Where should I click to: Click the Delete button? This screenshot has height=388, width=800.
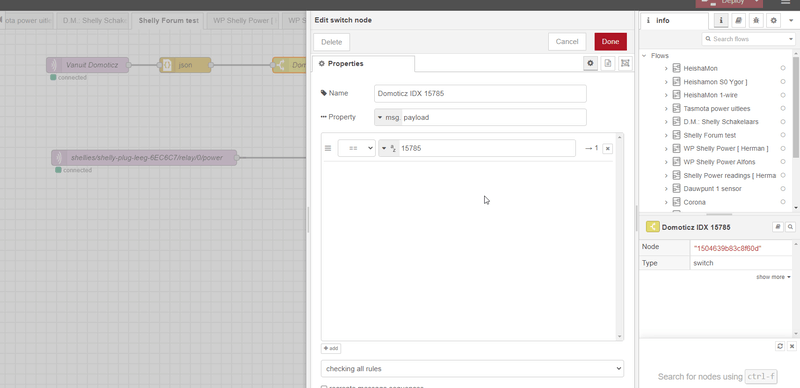pos(332,42)
